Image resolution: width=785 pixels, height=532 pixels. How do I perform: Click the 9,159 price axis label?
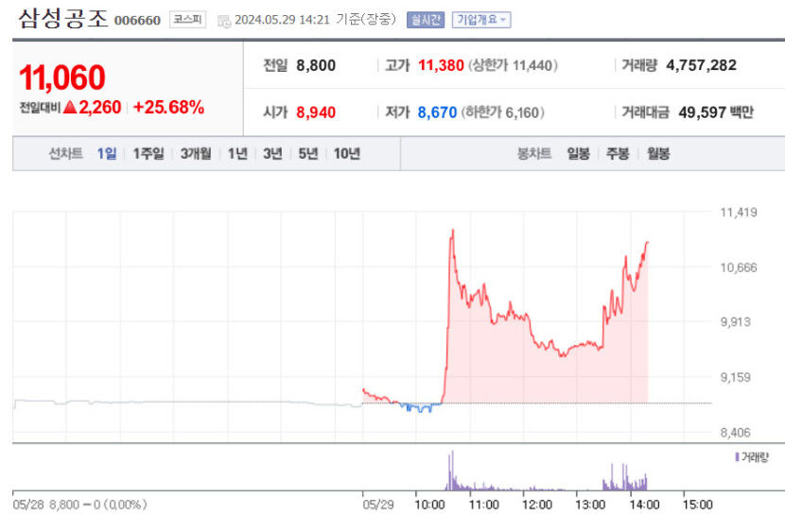point(736,377)
